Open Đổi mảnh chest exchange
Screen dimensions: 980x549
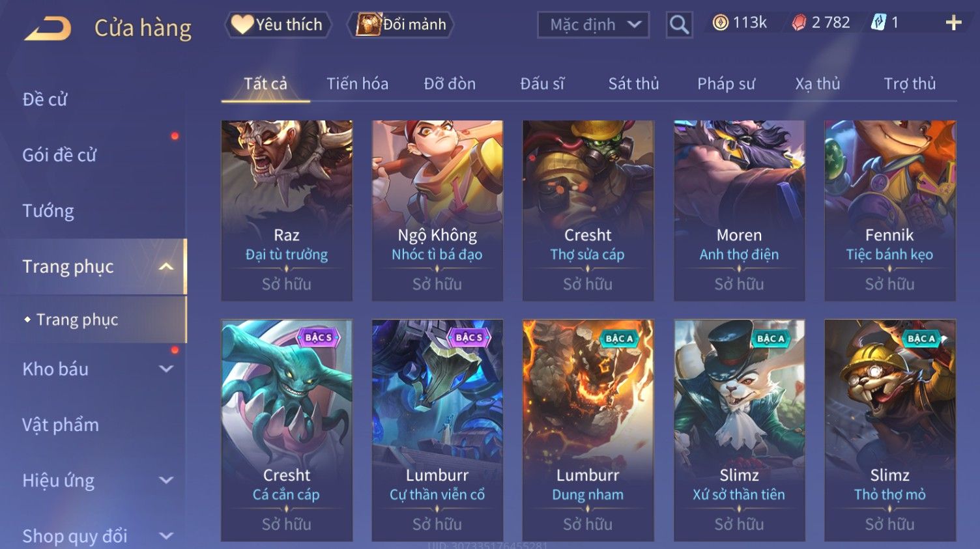401,25
